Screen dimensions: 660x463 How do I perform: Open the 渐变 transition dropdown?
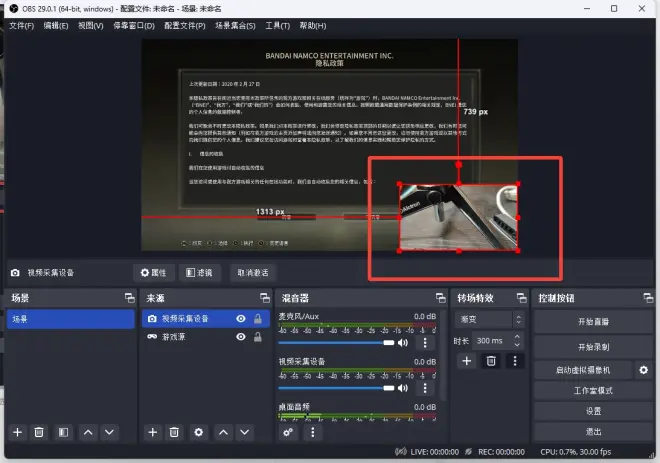click(x=489, y=319)
